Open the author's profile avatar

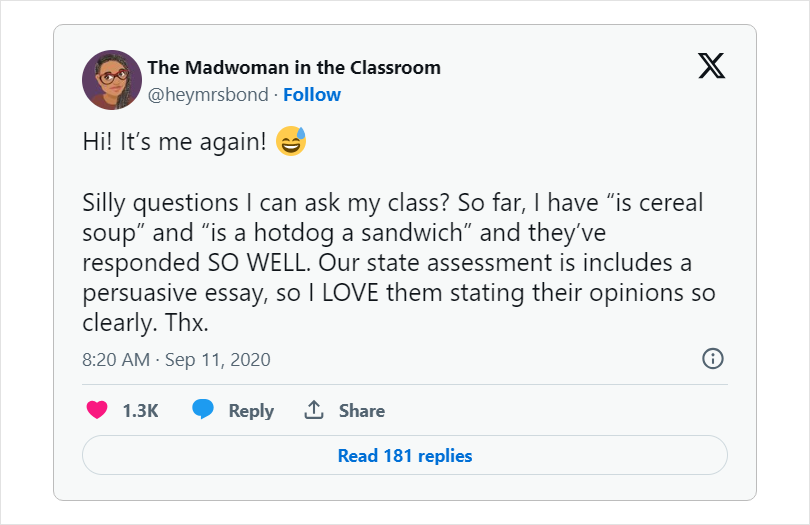click(x=110, y=80)
